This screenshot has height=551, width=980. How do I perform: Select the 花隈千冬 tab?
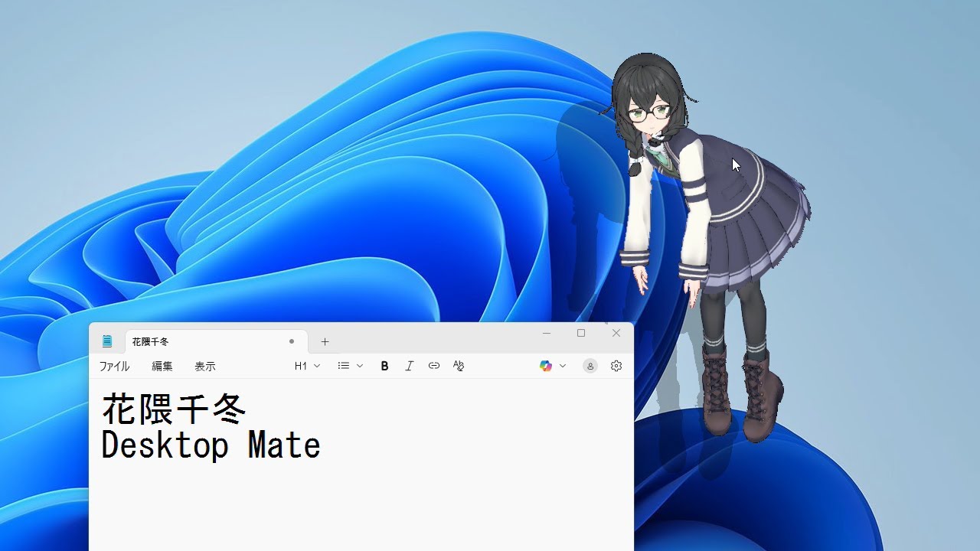pos(216,341)
